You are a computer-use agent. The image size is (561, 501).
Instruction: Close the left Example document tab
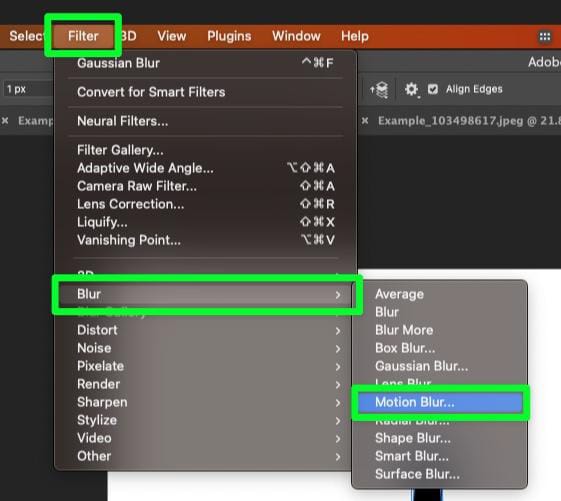tap(5, 121)
